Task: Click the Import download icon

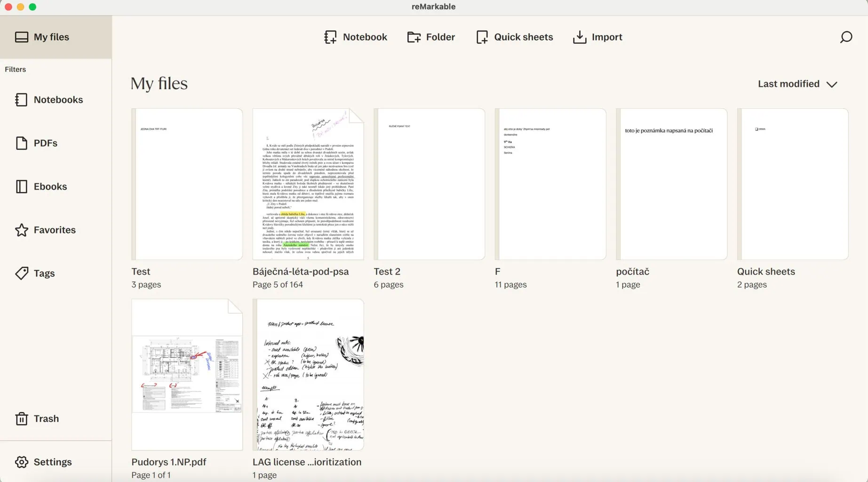Action: (x=580, y=37)
